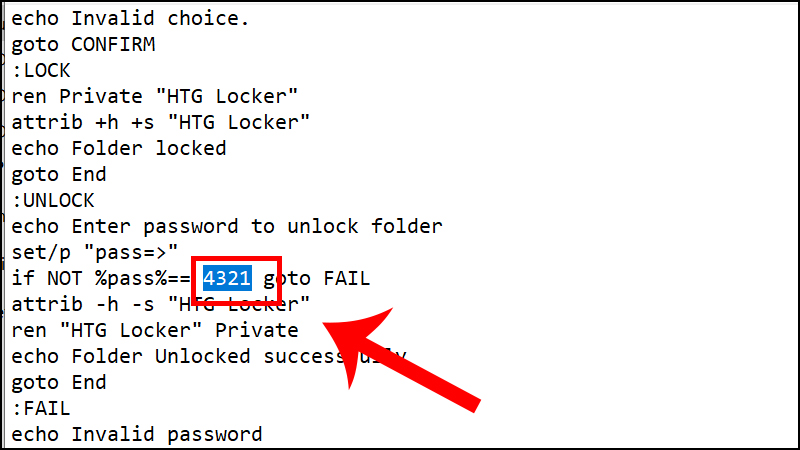Click the ':LOCK' label line
Viewport: 800px width, 450px height.
click(x=41, y=71)
